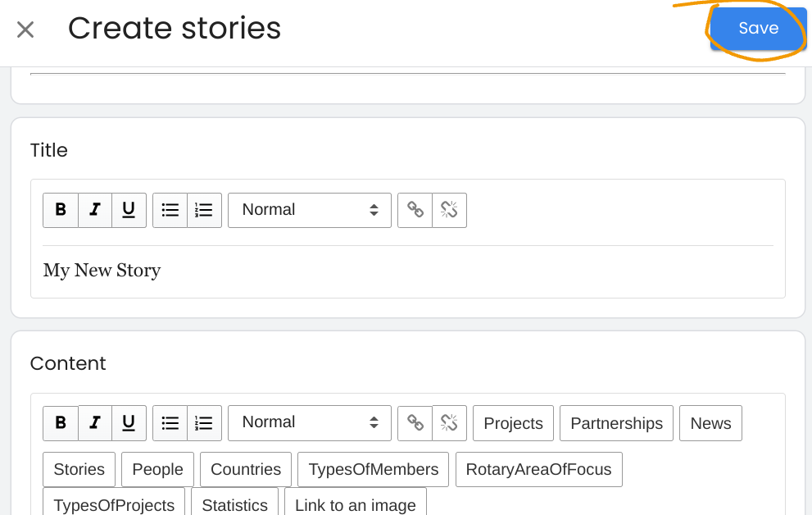Insert Projects tag into content

coord(513,423)
